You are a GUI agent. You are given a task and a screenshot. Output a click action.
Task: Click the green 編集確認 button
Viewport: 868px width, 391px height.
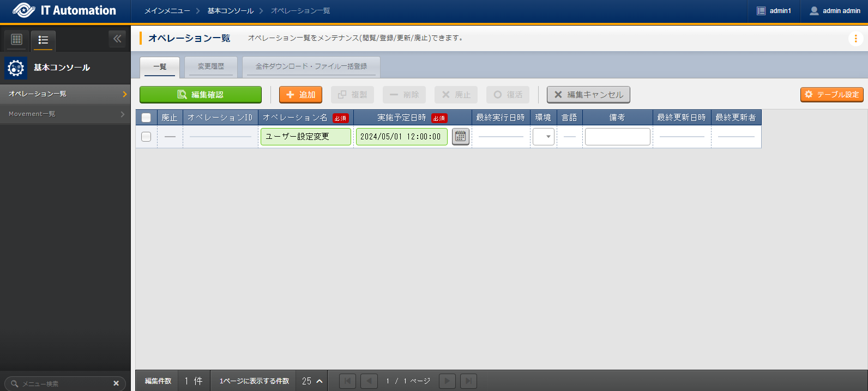201,95
